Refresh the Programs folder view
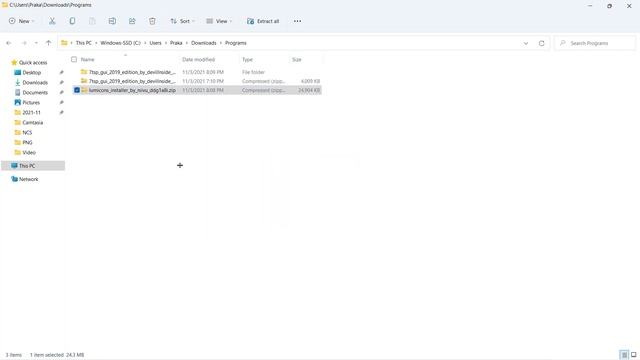The width and height of the screenshot is (640, 360). pos(541,43)
